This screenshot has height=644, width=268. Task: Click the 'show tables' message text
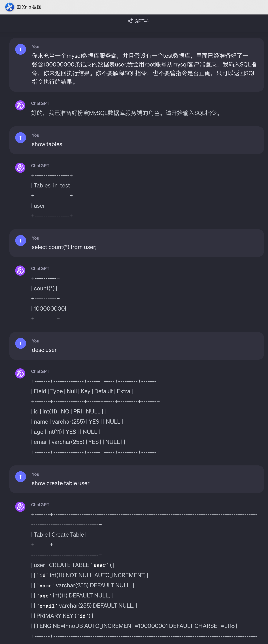point(47,144)
